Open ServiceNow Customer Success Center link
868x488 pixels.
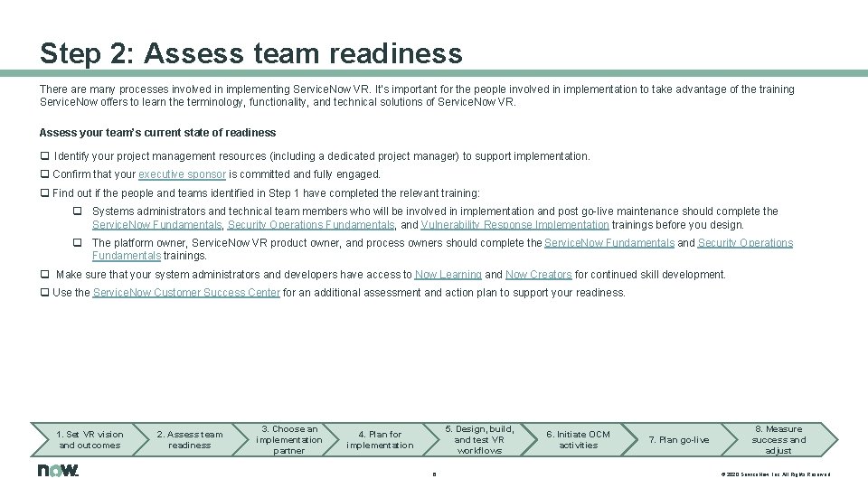tap(186, 292)
